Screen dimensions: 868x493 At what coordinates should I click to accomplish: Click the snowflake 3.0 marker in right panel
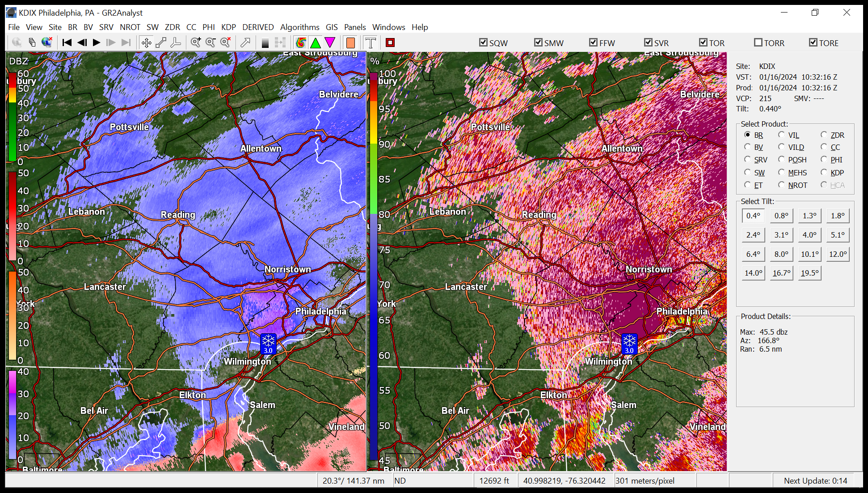[x=629, y=344]
